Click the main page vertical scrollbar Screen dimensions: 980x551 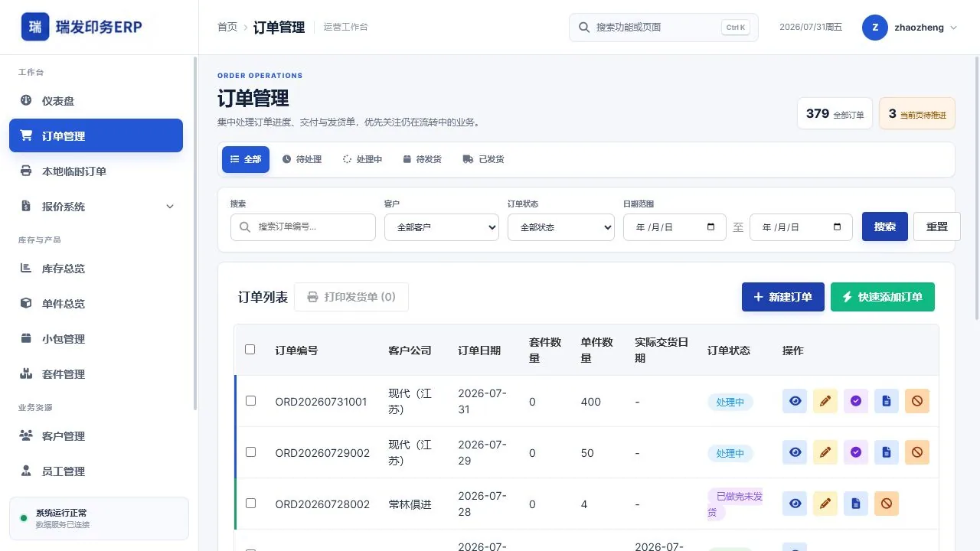[x=977, y=187]
